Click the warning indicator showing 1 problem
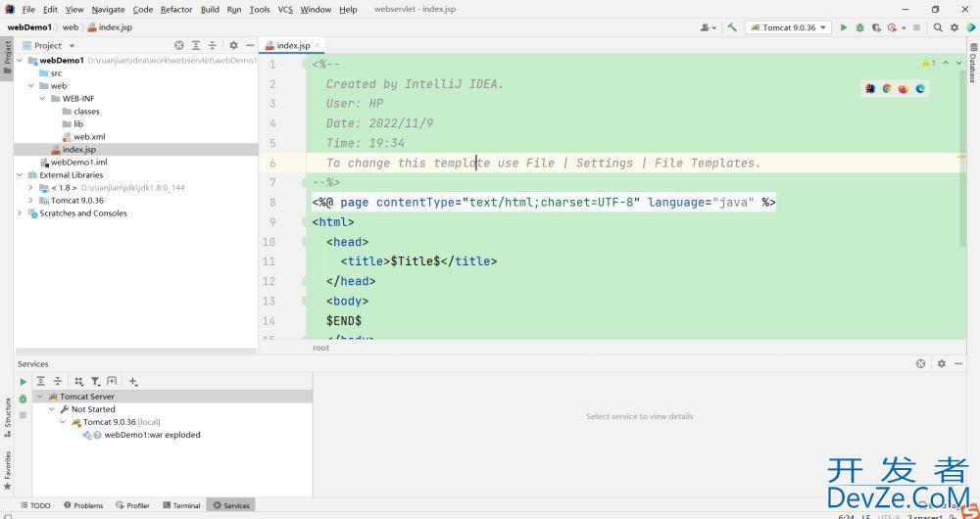 929,63
